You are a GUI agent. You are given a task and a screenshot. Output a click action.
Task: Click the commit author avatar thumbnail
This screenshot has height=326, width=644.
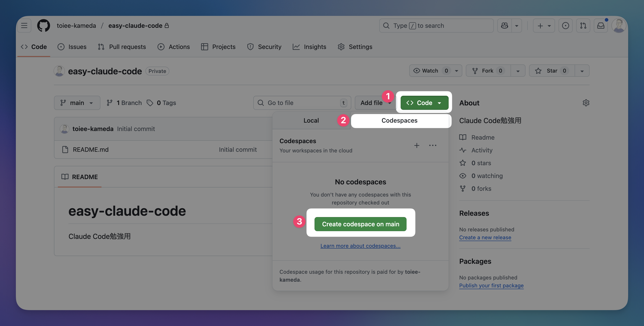point(65,129)
